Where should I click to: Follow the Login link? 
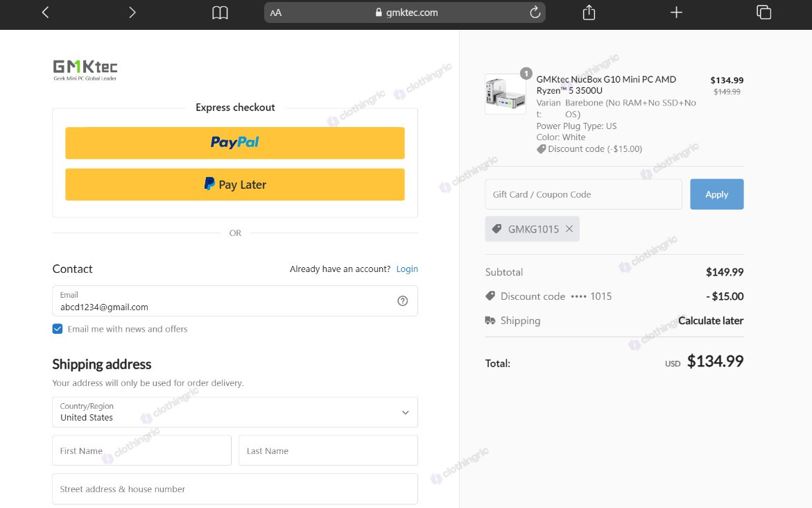[407, 269]
